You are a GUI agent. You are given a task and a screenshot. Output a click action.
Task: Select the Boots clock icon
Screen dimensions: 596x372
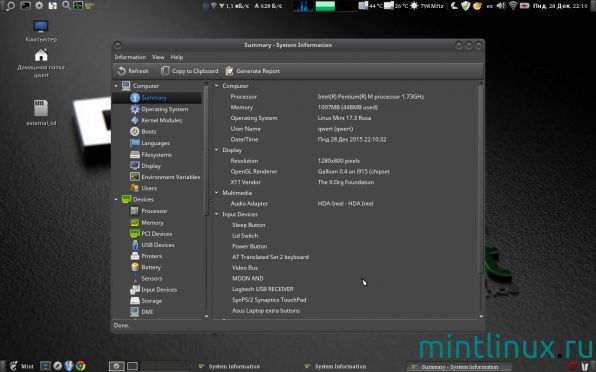135,131
